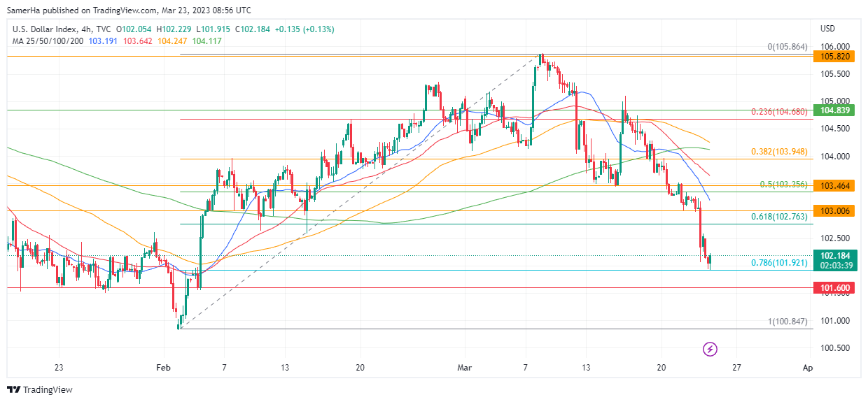Open the MA 25/50/100/200 indicator legend
868x402 pixels.
48,41
